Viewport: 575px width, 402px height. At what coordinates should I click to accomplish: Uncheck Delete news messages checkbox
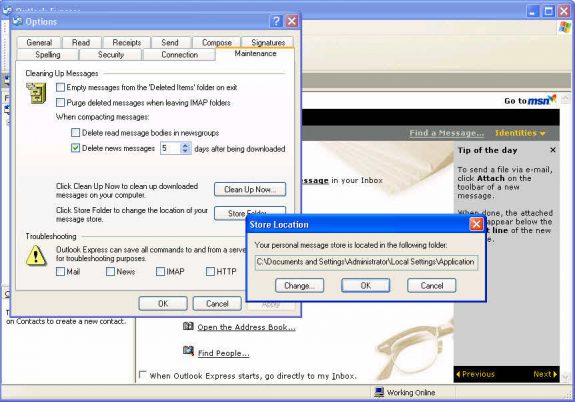coord(76,148)
